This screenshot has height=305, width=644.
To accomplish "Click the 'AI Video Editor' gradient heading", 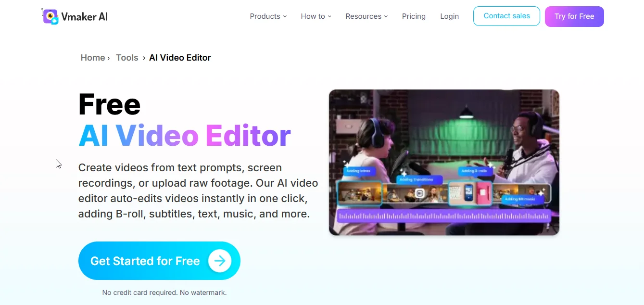I will click(x=185, y=136).
